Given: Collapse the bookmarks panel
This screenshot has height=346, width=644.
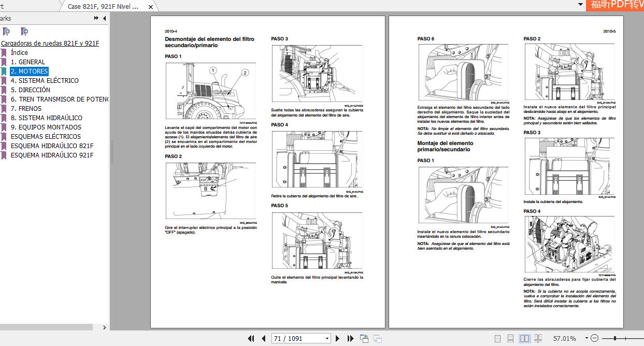Looking at the screenshot, I should pyautogui.click(x=105, y=18).
